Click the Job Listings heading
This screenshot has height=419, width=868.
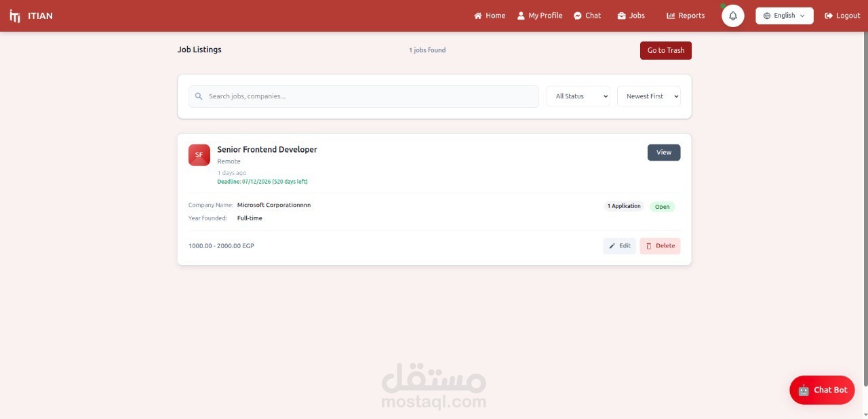[199, 49]
